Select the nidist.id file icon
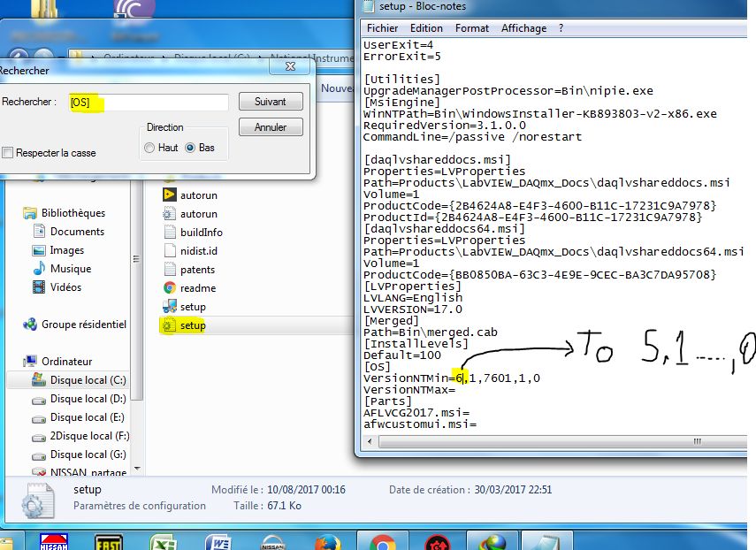This screenshot has height=550, width=756. (x=169, y=250)
